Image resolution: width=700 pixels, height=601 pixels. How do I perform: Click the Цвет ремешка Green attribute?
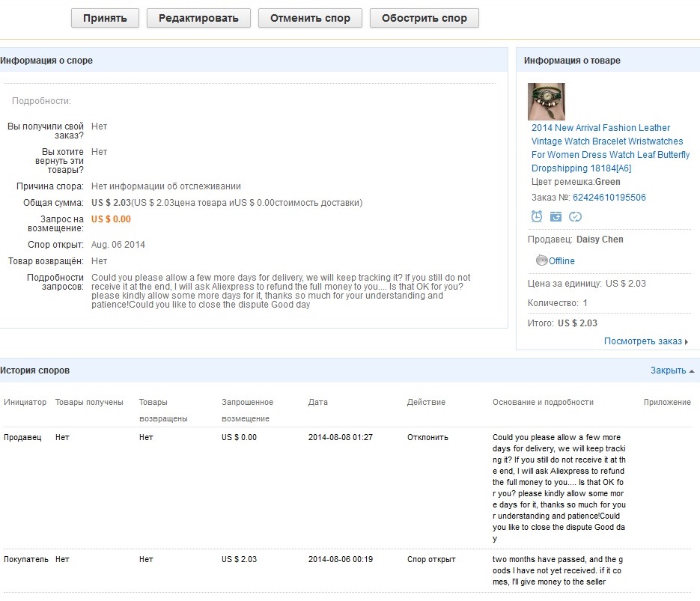576,182
